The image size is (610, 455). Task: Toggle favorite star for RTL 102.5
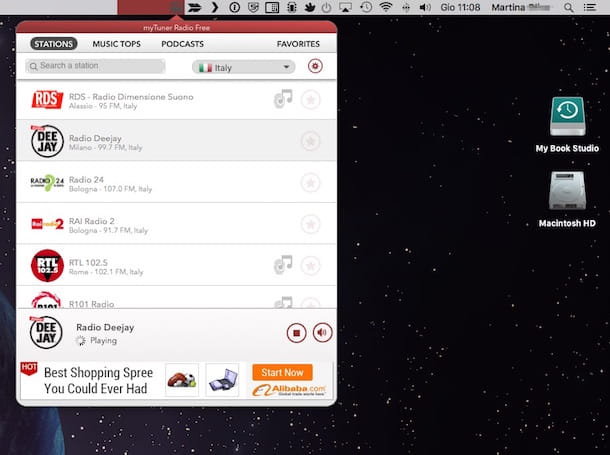point(310,266)
